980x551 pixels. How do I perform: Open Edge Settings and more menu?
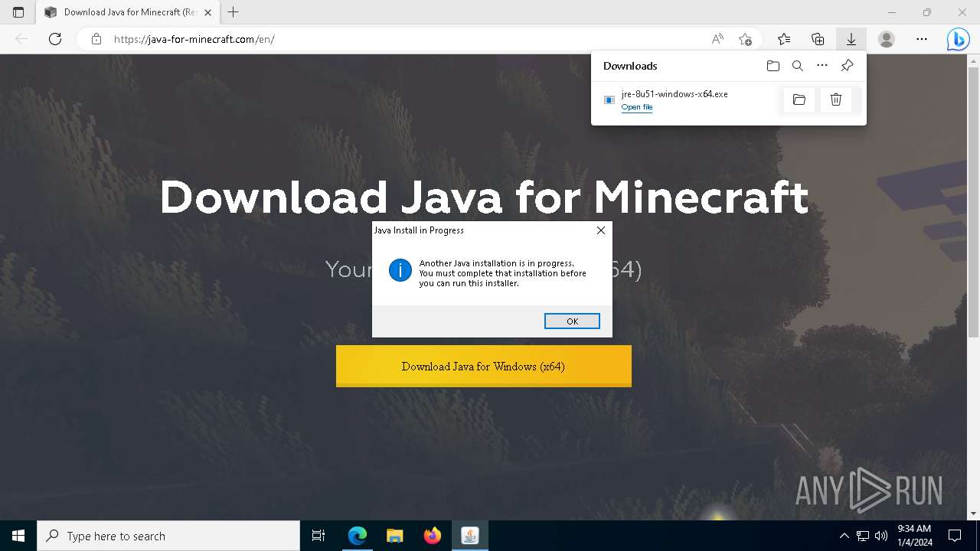[922, 39]
